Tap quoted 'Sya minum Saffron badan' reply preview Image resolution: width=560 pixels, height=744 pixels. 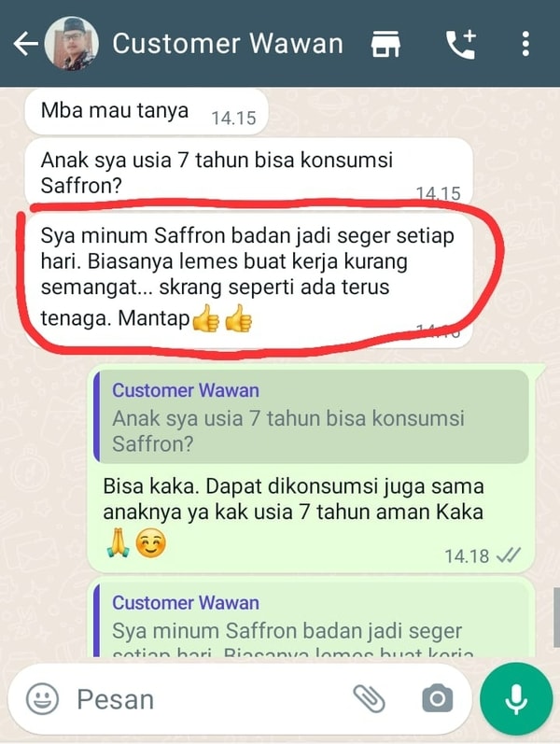312,620
